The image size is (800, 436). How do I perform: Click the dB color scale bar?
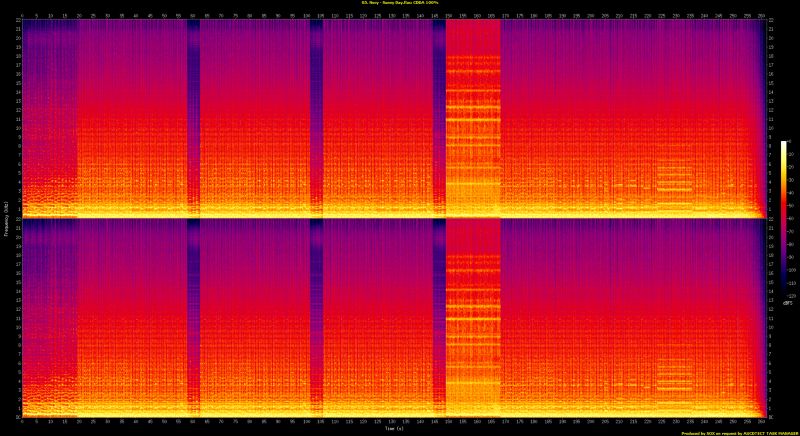click(784, 180)
